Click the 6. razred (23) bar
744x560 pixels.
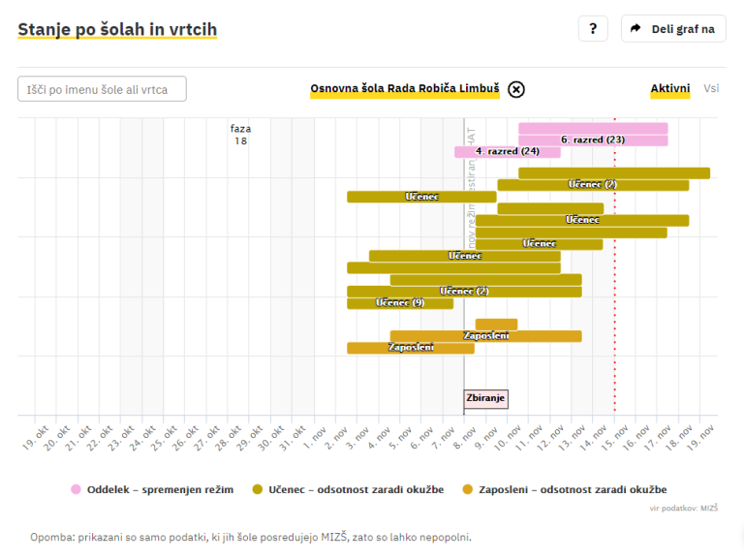tap(593, 140)
